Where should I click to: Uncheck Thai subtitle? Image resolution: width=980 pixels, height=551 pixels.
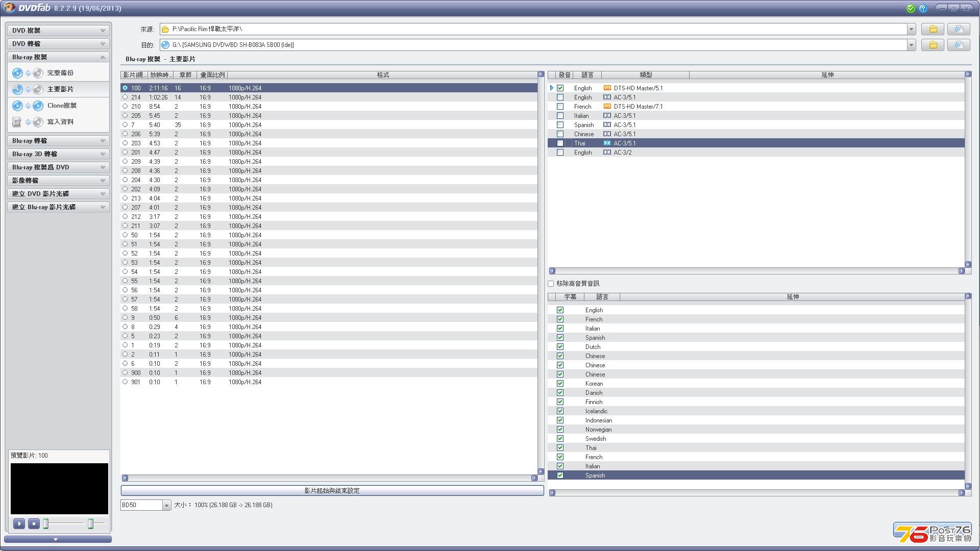(x=560, y=447)
